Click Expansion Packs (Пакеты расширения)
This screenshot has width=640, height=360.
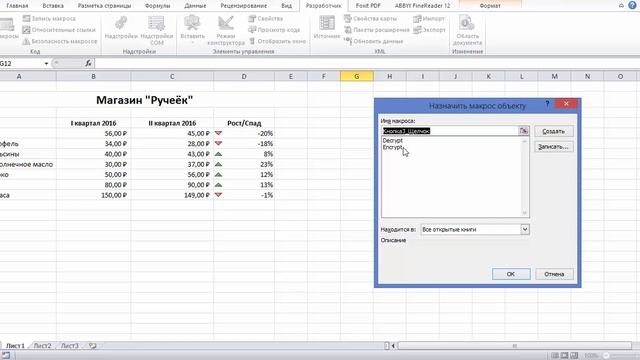377,30
